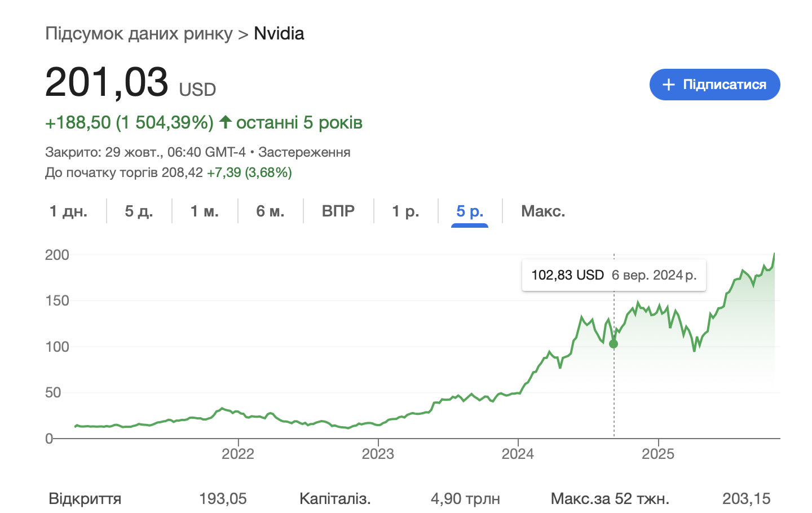Image resolution: width=812 pixels, height=513 pixels.
Task: Show the Макс. full history range
Action: click(x=542, y=211)
